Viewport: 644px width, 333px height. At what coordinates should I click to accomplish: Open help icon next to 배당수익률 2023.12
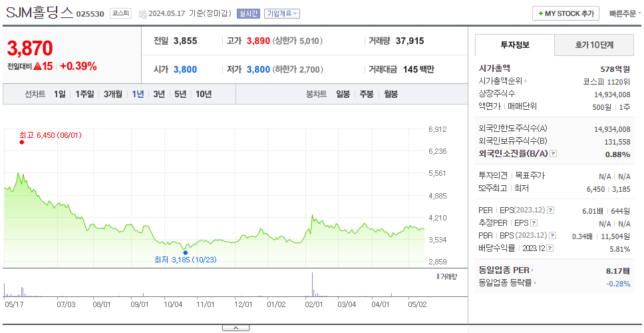tap(550, 248)
